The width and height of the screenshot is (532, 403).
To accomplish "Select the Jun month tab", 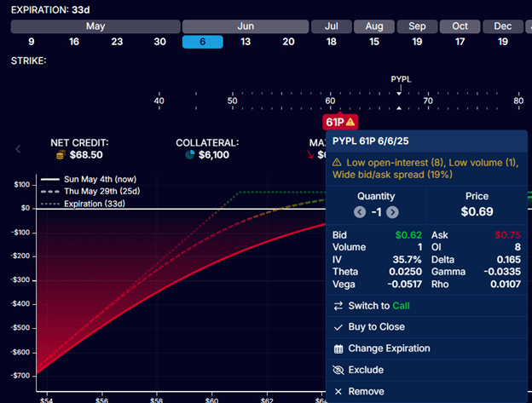I will coord(246,26).
